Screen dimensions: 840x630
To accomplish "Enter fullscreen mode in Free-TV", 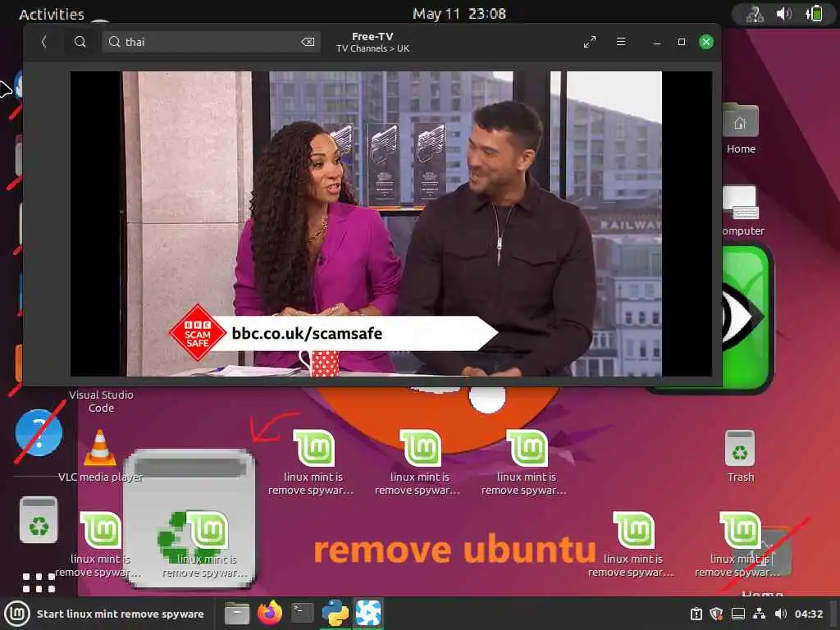I will click(590, 42).
